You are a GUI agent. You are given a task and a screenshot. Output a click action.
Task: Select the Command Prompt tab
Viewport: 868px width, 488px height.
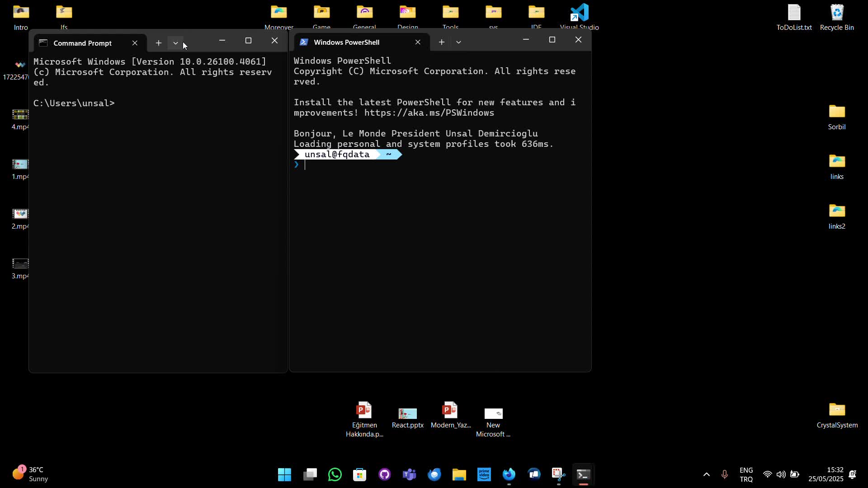point(90,43)
